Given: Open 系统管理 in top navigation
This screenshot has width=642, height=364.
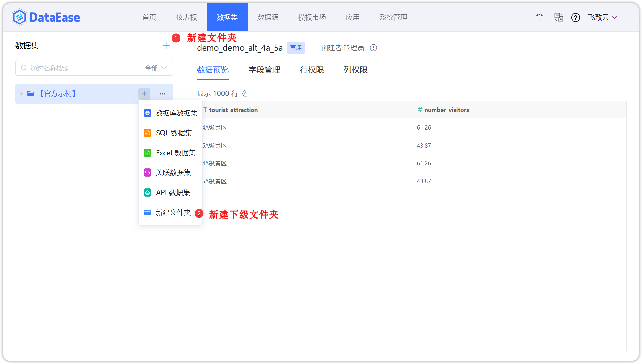Looking at the screenshot, I should 393,17.
